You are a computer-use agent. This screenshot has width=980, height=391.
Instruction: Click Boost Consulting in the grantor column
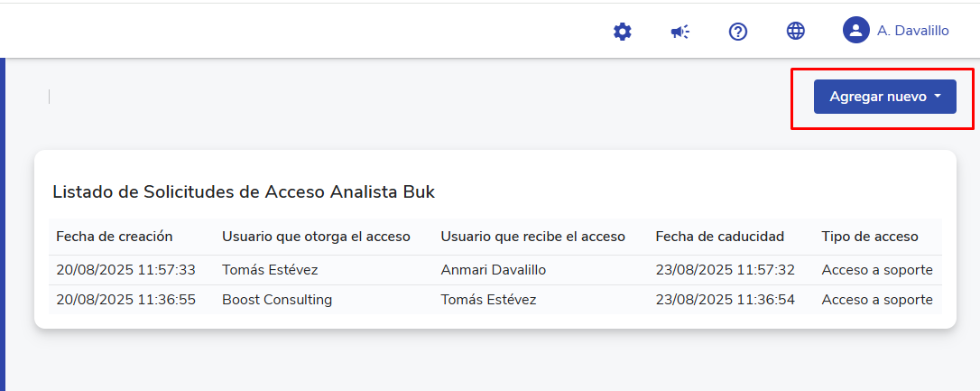click(x=277, y=300)
